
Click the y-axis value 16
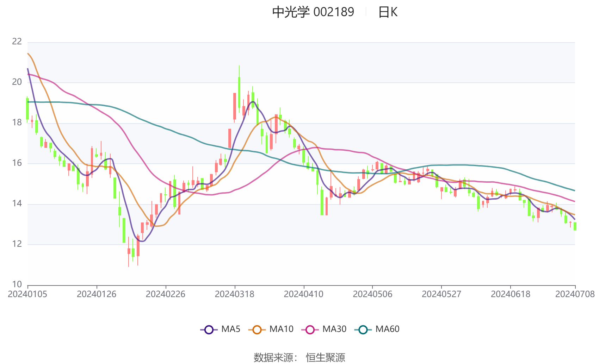point(17,163)
